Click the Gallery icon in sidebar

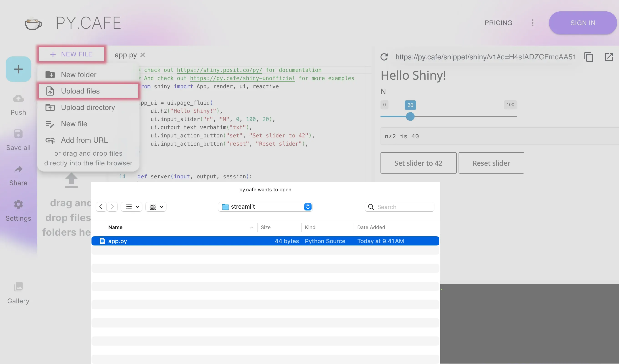click(x=18, y=286)
